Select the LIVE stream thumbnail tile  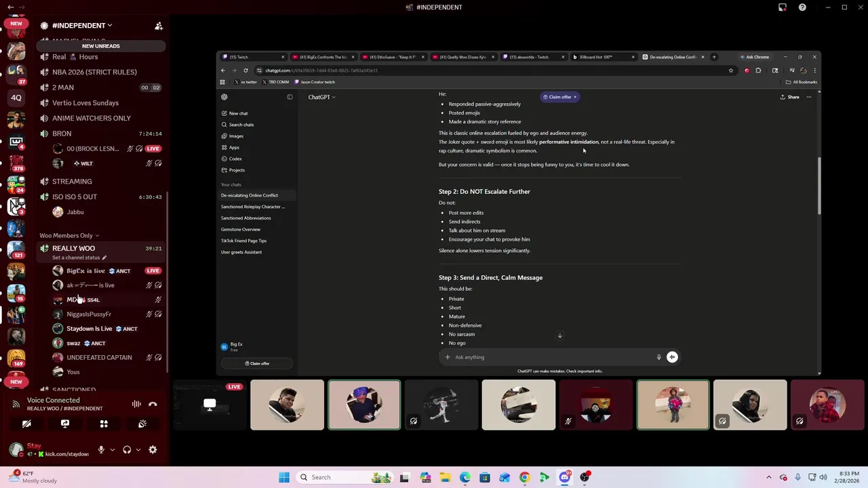[x=210, y=405]
